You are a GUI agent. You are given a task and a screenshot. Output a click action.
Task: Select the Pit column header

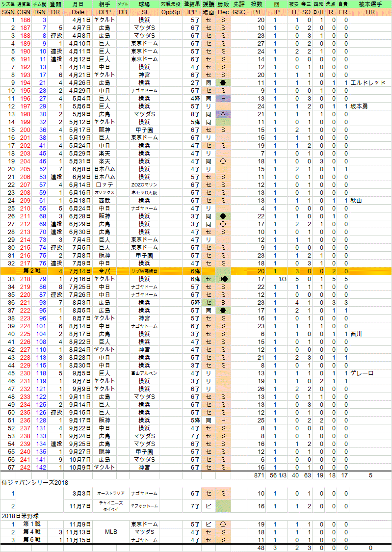coord(257,12)
